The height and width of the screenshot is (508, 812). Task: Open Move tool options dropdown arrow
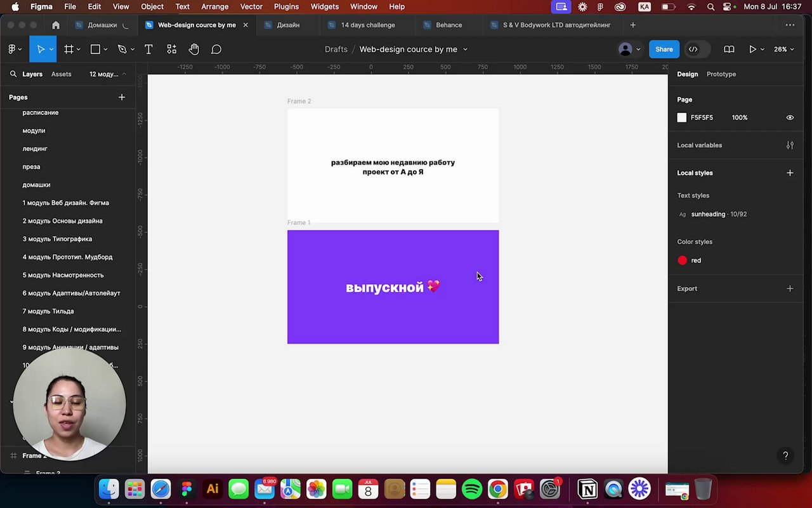[50, 49]
